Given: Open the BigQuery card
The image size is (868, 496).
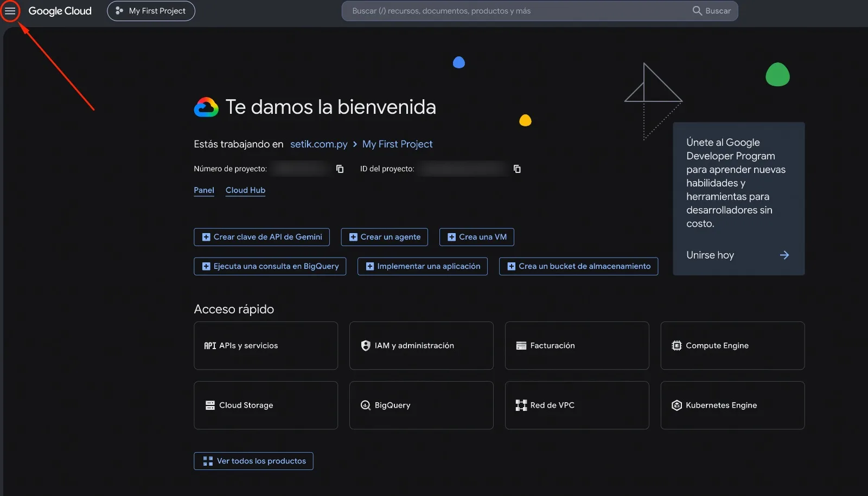Looking at the screenshot, I should point(421,405).
